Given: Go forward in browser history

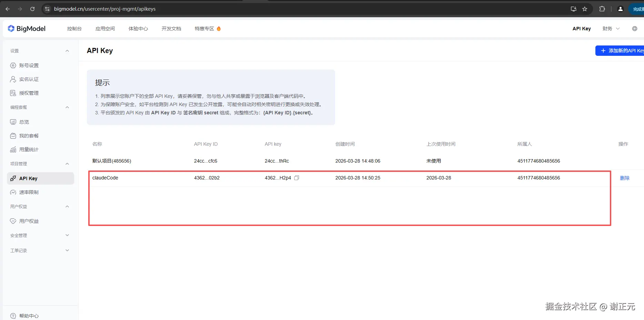Looking at the screenshot, I should [x=20, y=9].
